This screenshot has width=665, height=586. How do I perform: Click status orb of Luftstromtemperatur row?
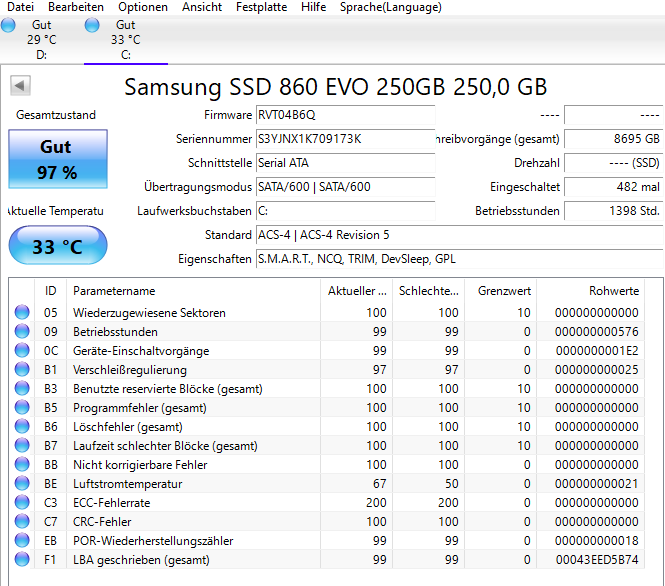(x=22, y=483)
